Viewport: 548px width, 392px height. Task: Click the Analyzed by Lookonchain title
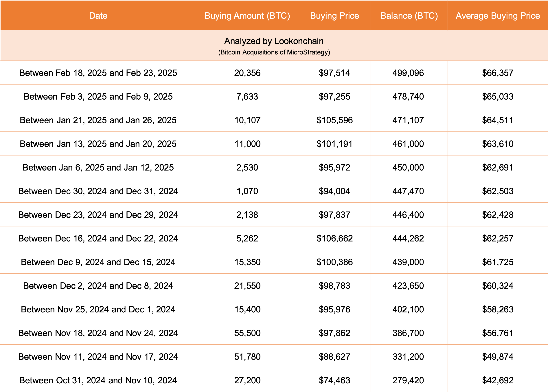point(274,41)
